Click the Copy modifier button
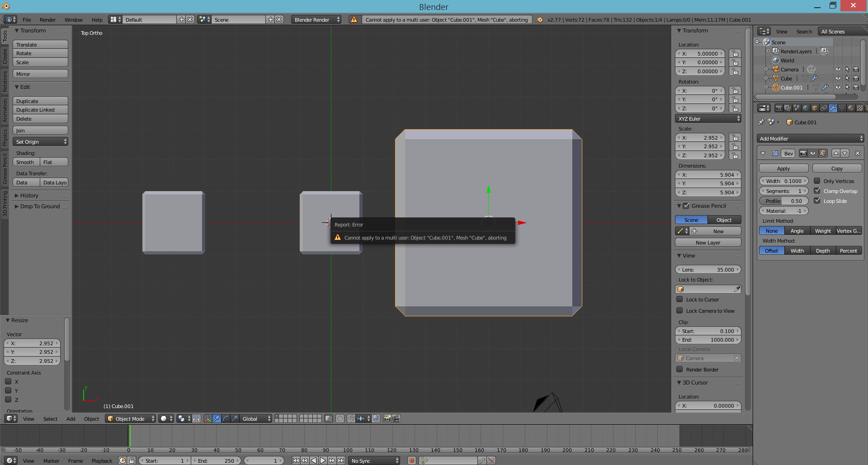Screen dimensions: 868x465 [837, 168]
